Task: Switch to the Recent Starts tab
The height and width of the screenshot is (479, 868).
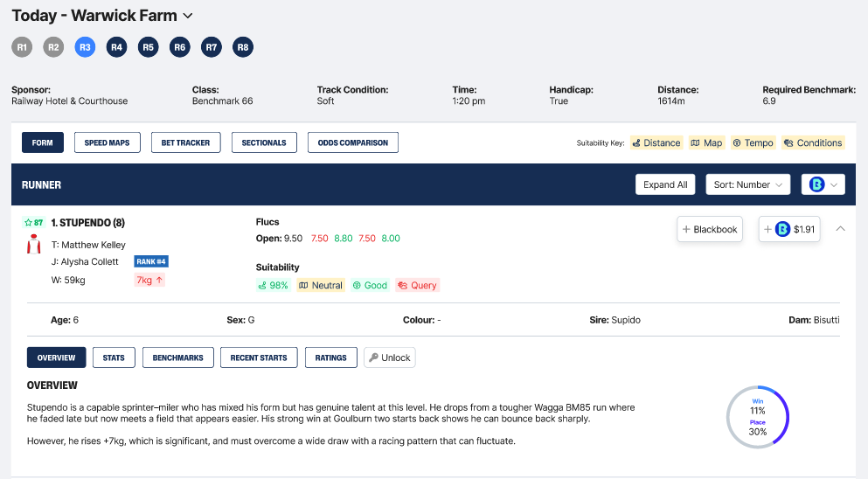Action: pyautogui.click(x=259, y=358)
